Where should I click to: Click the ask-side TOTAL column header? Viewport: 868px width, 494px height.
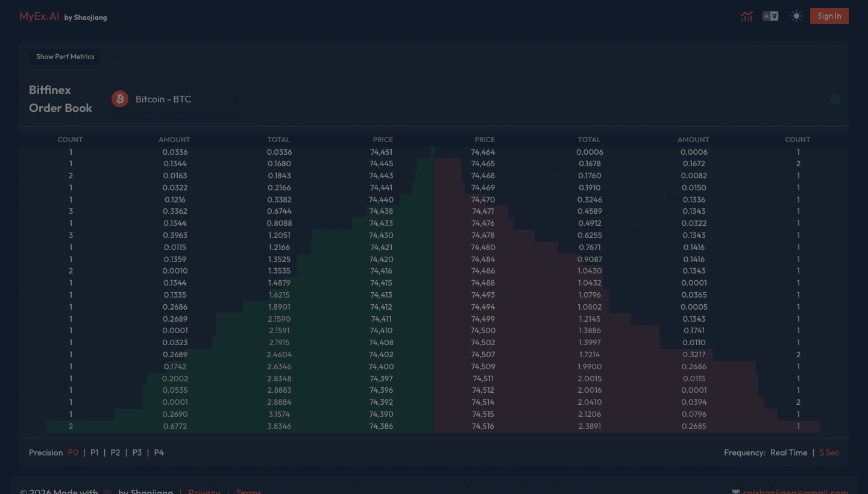pyautogui.click(x=589, y=140)
